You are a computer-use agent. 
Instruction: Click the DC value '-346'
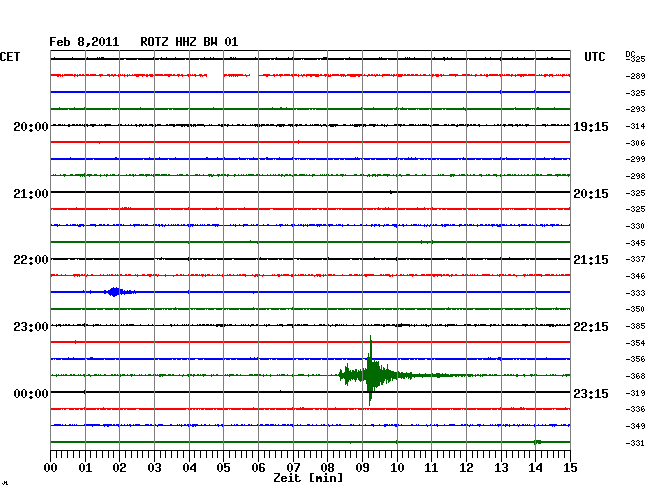[x=635, y=276]
